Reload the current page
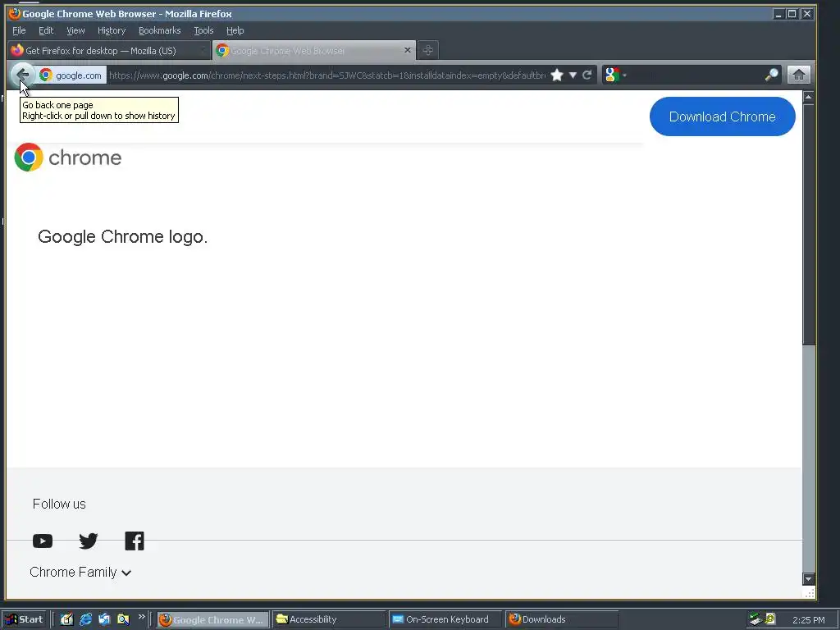The image size is (840, 630). [587, 75]
